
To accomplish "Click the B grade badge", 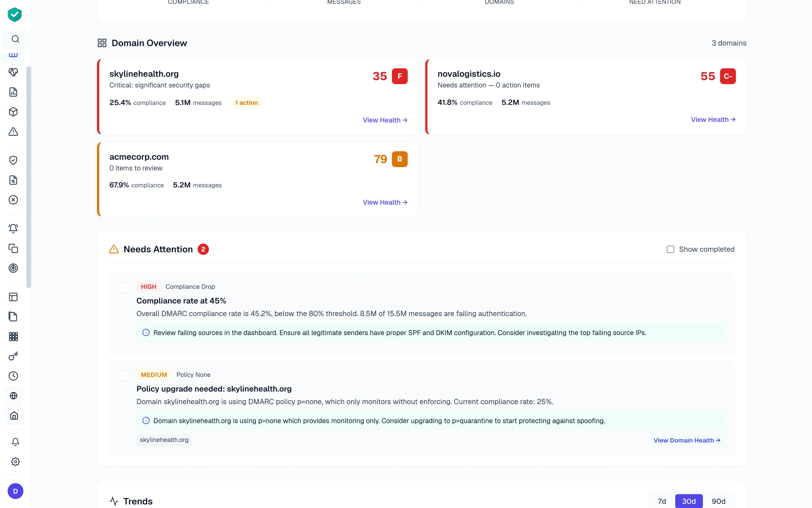I will (x=400, y=159).
